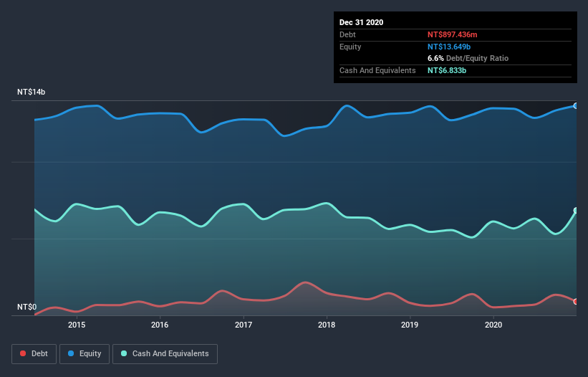The width and height of the screenshot is (588, 377).
Task: Click the 2015 x-axis label
Action: 77,325
